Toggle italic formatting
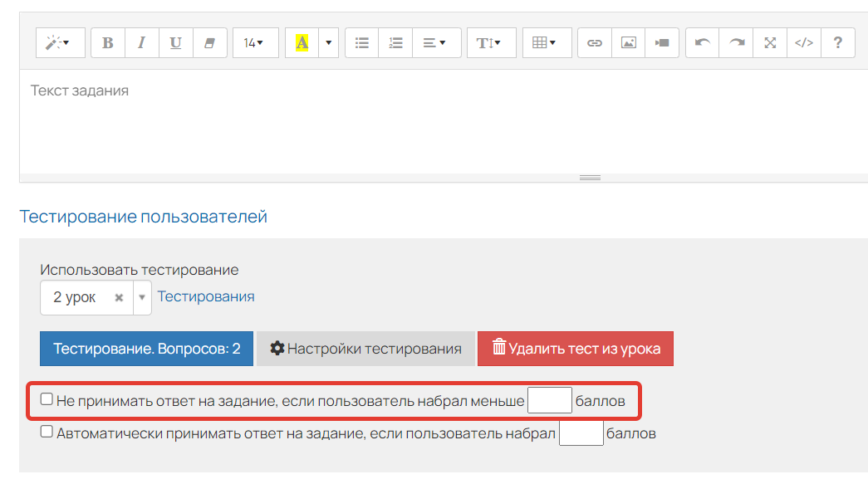The width and height of the screenshot is (868, 479). (142, 42)
